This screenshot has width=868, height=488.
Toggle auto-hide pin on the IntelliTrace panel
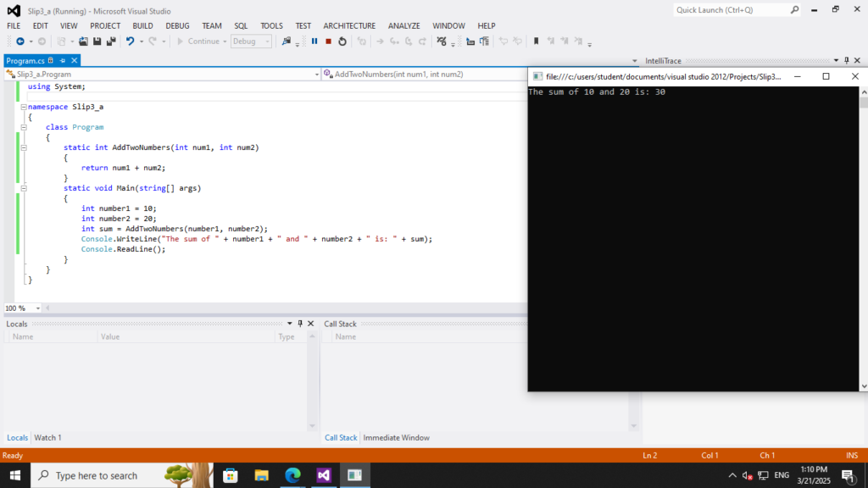point(847,60)
